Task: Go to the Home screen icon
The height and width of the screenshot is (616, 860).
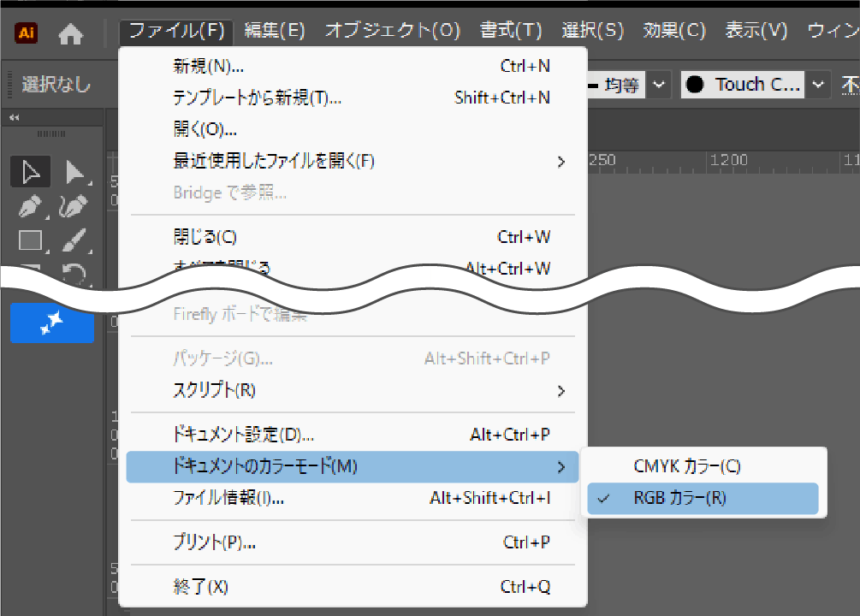Action: 71,34
